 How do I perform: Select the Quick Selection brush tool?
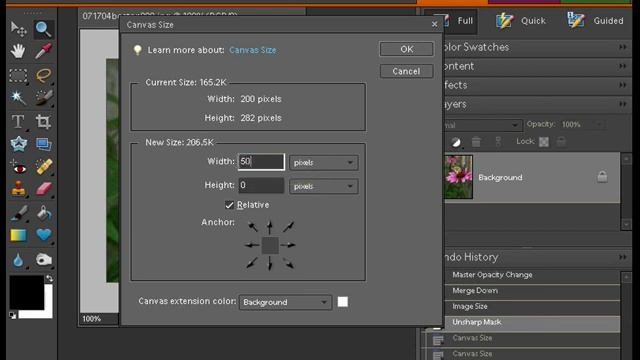click(43, 98)
